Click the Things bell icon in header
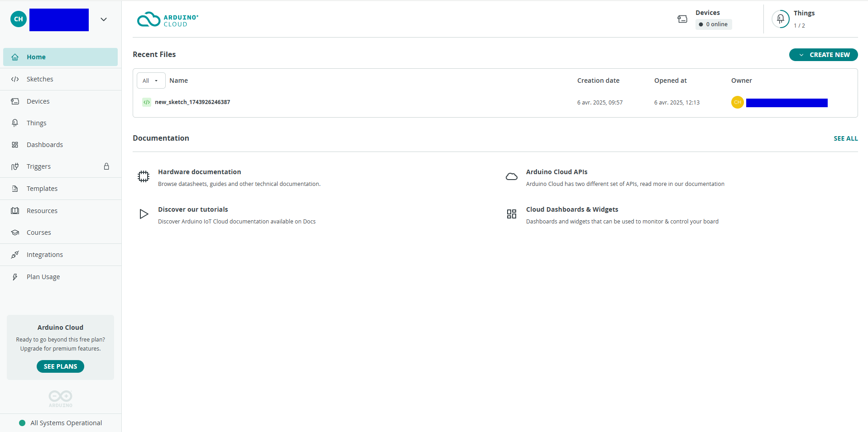868x432 pixels. click(780, 19)
